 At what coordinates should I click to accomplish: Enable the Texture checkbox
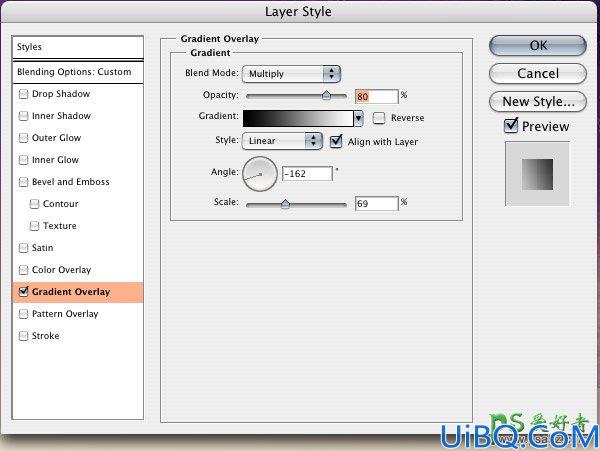(34, 226)
